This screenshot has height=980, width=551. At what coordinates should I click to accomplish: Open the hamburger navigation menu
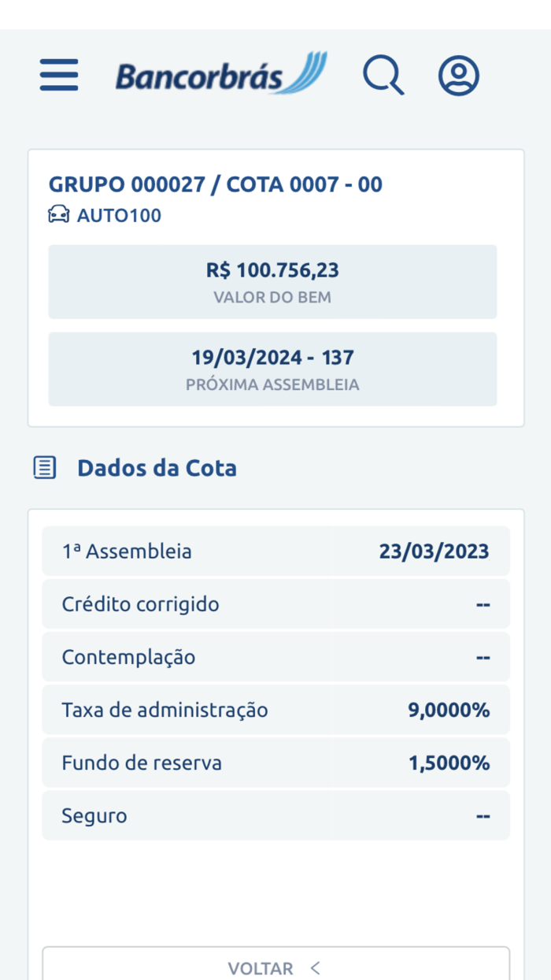point(58,75)
